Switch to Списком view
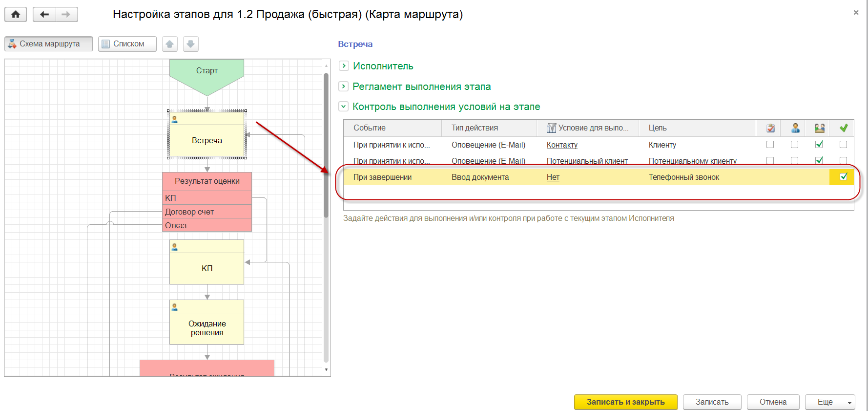Image resolution: width=868 pixels, height=411 pixels. [x=127, y=43]
